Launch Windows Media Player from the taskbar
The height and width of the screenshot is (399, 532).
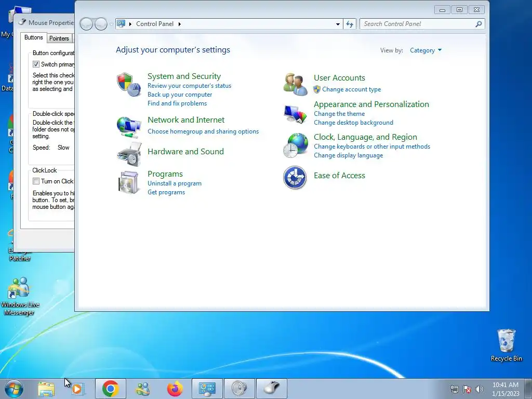click(77, 389)
